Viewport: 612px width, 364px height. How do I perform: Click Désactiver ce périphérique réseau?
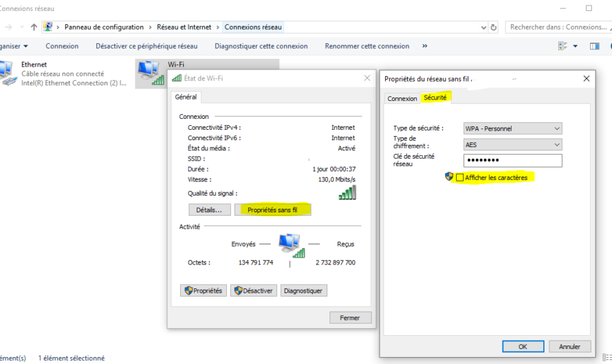click(146, 46)
